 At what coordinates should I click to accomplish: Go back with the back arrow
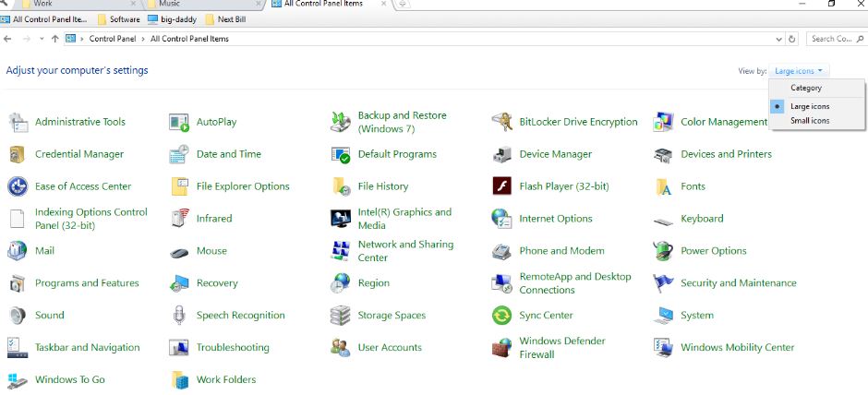(x=7, y=39)
